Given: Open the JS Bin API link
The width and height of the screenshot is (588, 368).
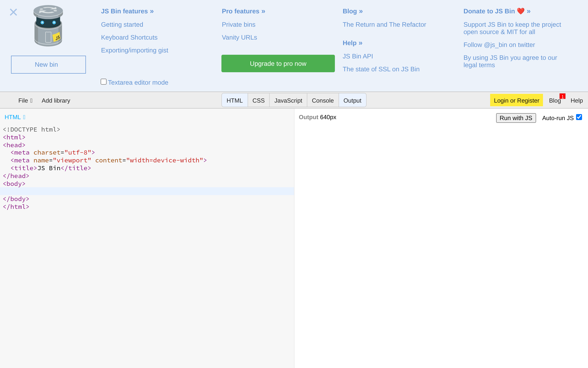Looking at the screenshot, I should click(x=358, y=56).
